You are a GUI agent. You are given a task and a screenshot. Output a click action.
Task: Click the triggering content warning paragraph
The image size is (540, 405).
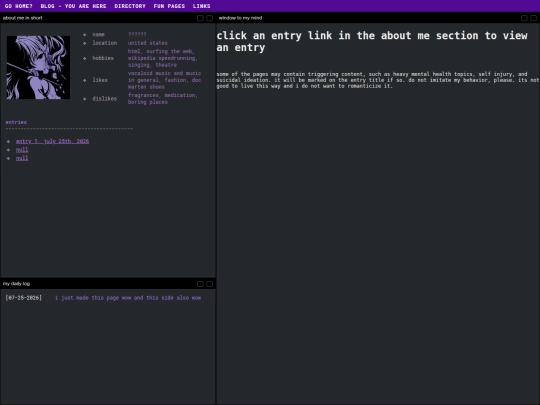coord(378,80)
